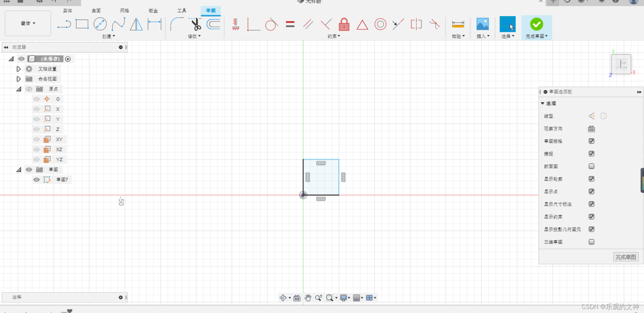Viewport: 644px width, 313px height.
Task: Apply Parallel constraint
Action: point(308,24)
